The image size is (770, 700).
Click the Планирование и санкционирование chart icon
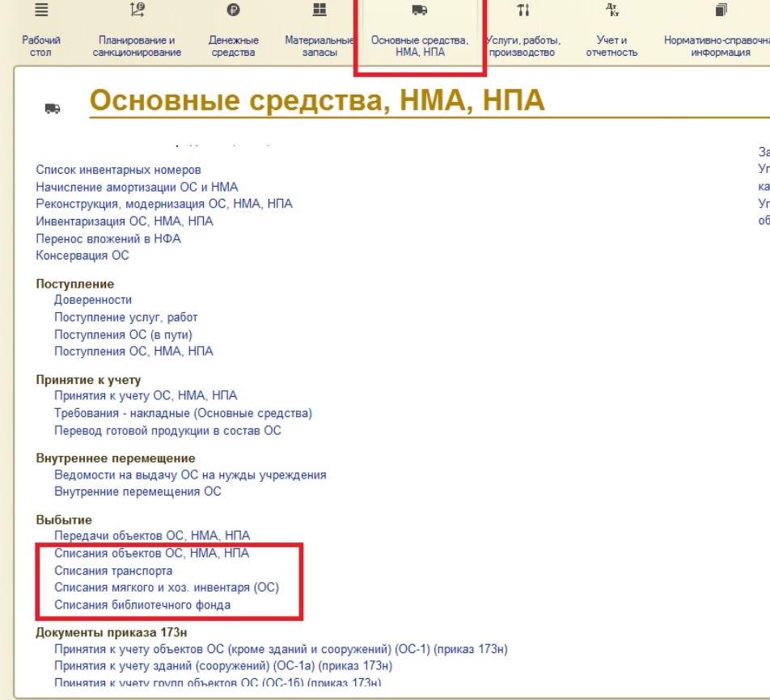coord(137,10)
